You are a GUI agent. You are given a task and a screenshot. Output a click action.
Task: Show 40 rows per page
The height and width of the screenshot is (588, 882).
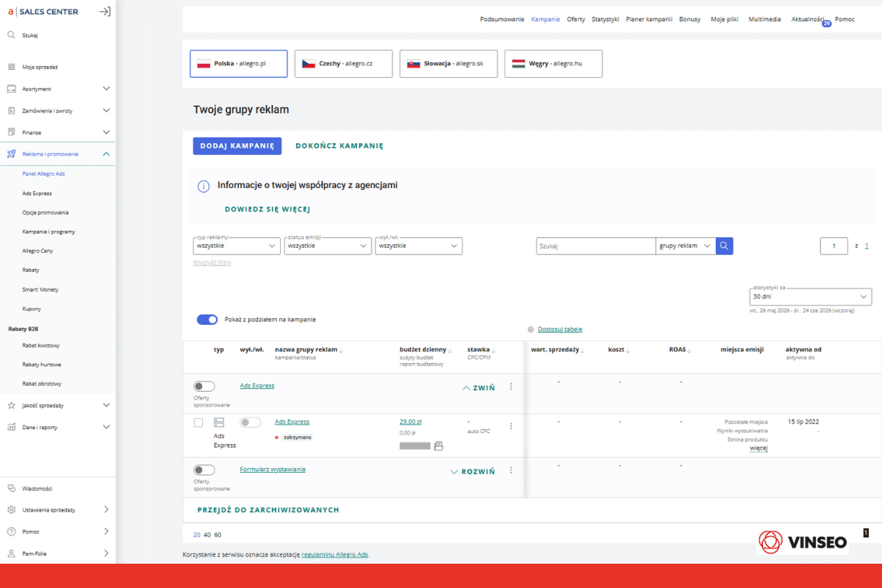point(207,534)
